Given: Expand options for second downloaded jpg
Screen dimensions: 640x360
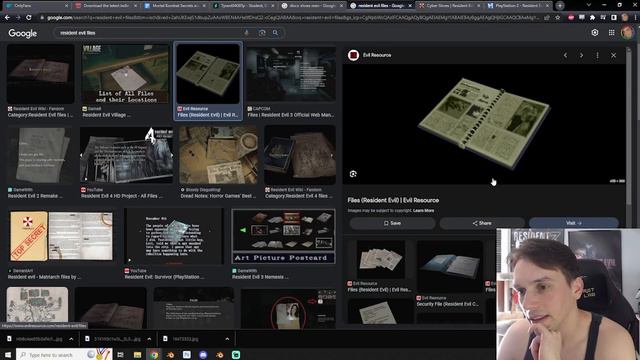Looking at the screenshot, I should [149, 339].
